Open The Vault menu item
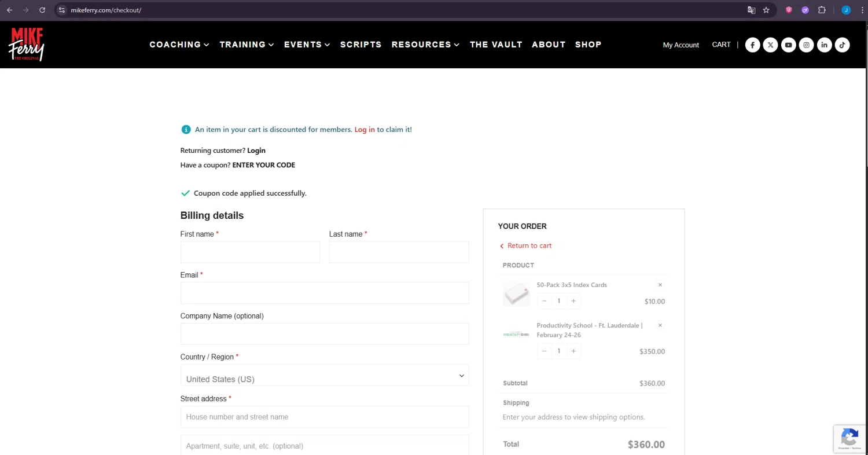 (496, 45)
